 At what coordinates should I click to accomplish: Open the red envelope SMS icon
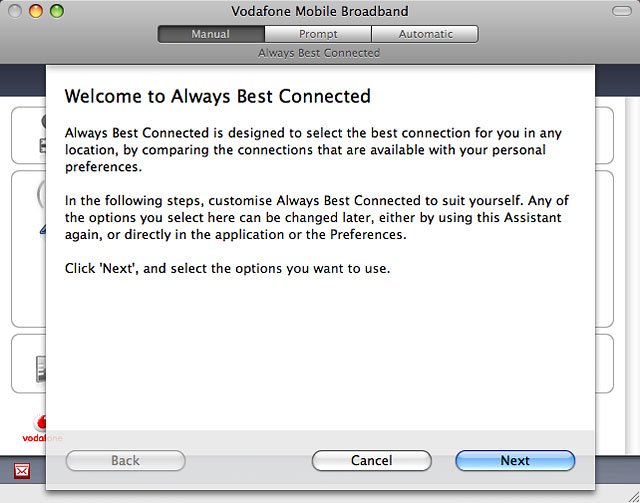pyautogui.click(x=22, y=471)
